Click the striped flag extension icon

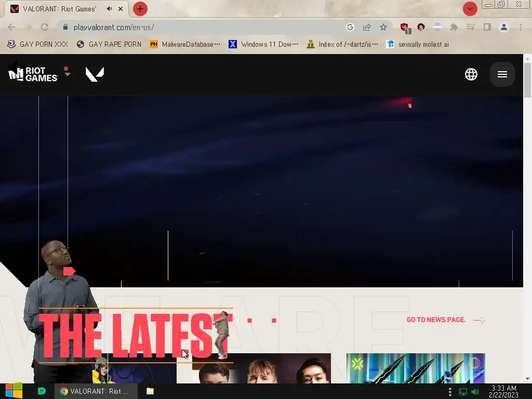click(437, 27)
